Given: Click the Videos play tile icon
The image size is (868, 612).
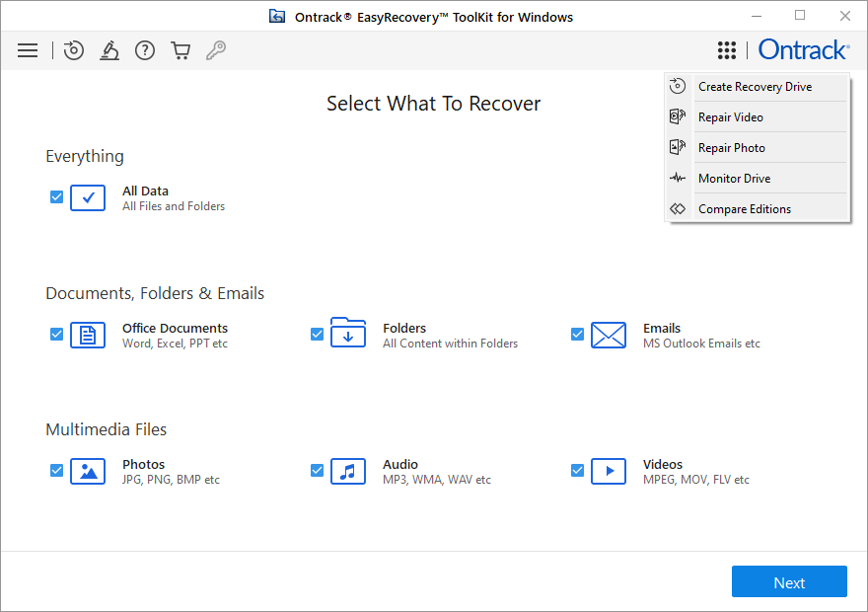Looking at the screenshot, I should 609,471.
